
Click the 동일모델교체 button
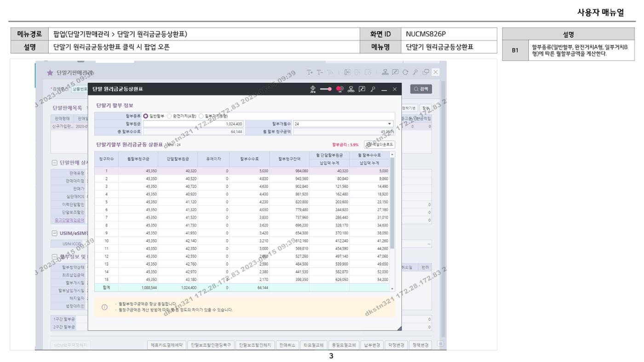point(343,345)
